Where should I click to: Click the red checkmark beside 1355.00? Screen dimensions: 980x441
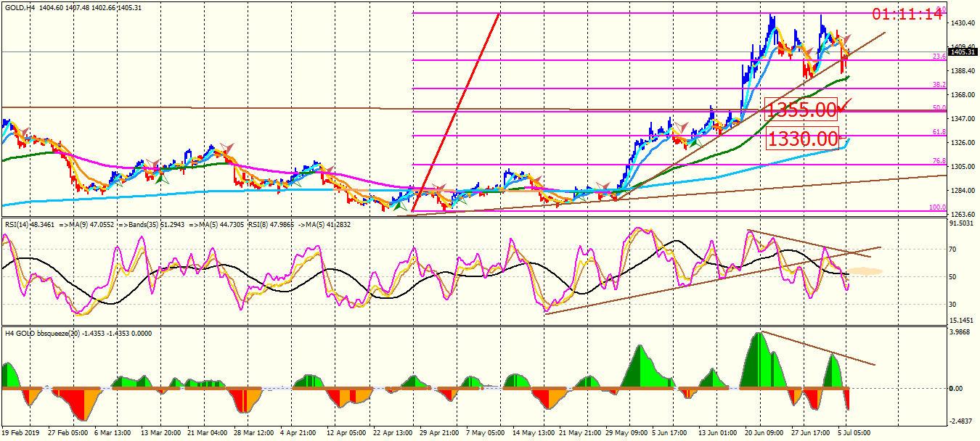(x=846, y=105)
